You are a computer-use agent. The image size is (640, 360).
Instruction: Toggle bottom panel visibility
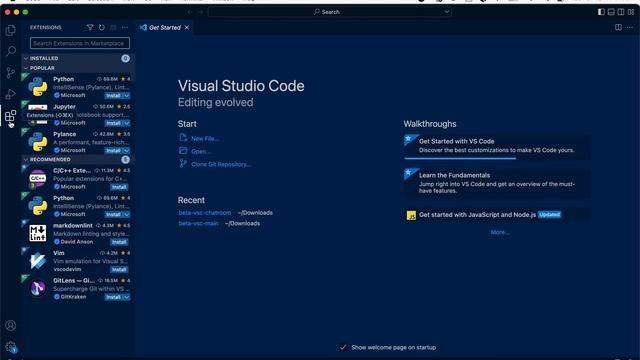[611, 12]
